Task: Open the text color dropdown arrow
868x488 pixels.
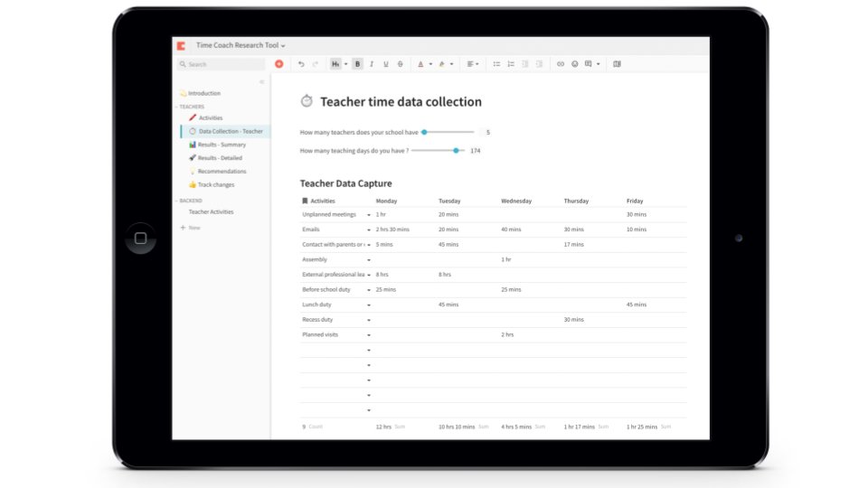Action: (x=430, y=64)
